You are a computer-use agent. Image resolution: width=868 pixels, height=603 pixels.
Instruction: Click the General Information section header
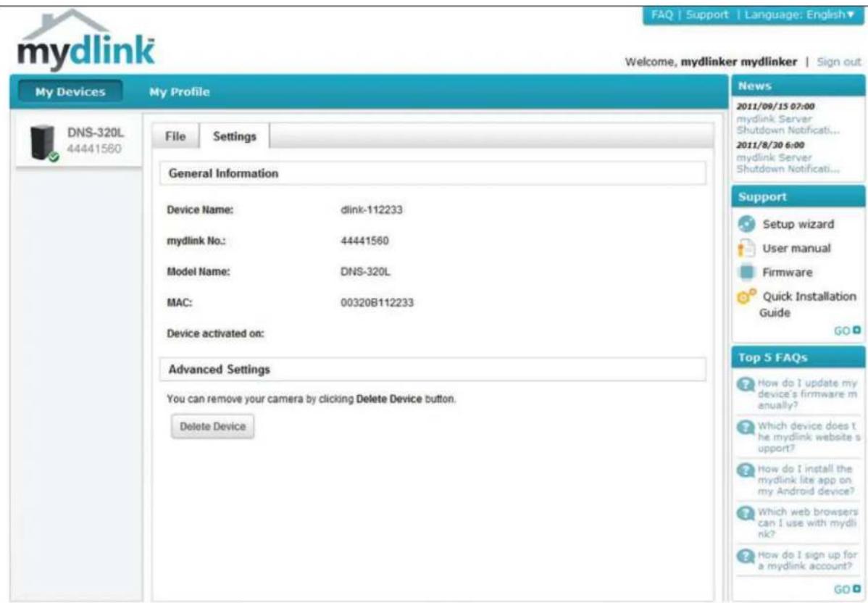pyautogui.click(x=433, y=173)
